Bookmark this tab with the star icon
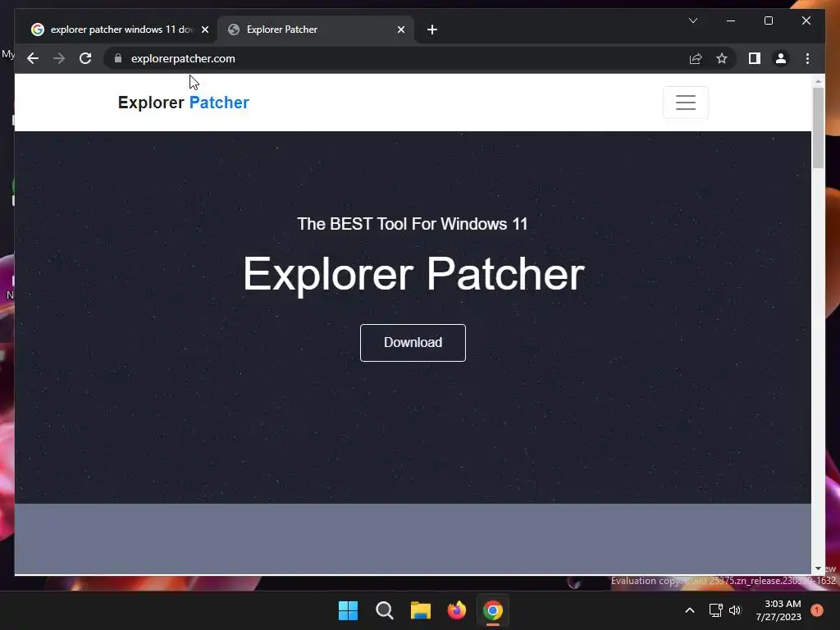Viewport: 840px width, 630px height. [x=722, y=58]
